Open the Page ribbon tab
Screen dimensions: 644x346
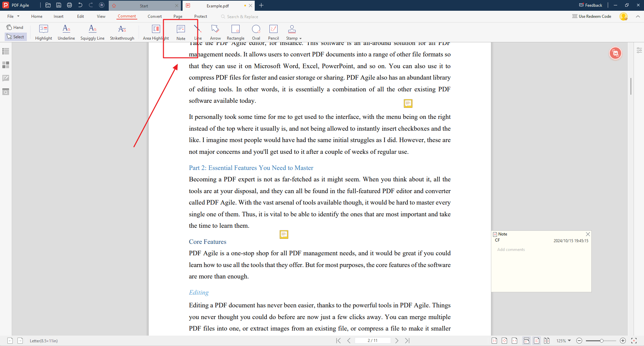pos(178,16)
